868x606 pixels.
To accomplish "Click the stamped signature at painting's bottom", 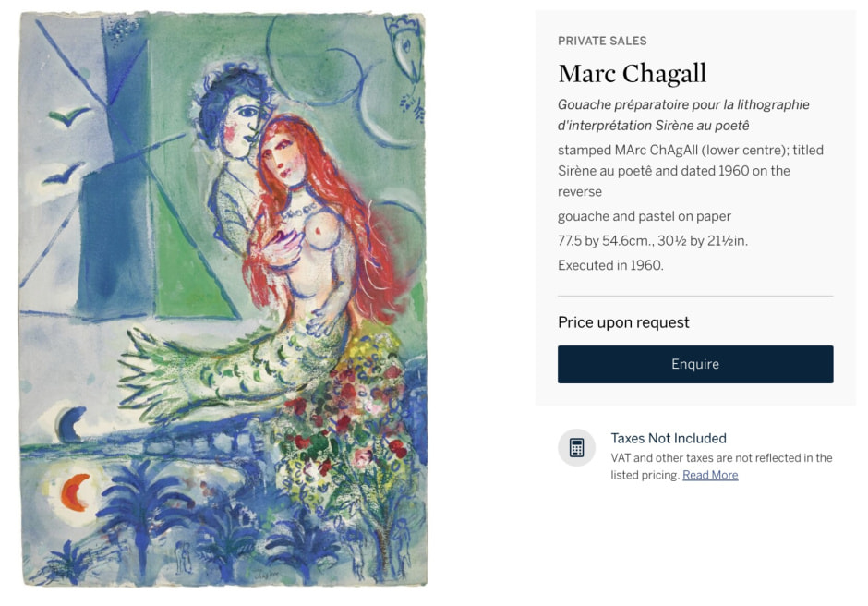I will pyautogui.click(x=266, y=576).
